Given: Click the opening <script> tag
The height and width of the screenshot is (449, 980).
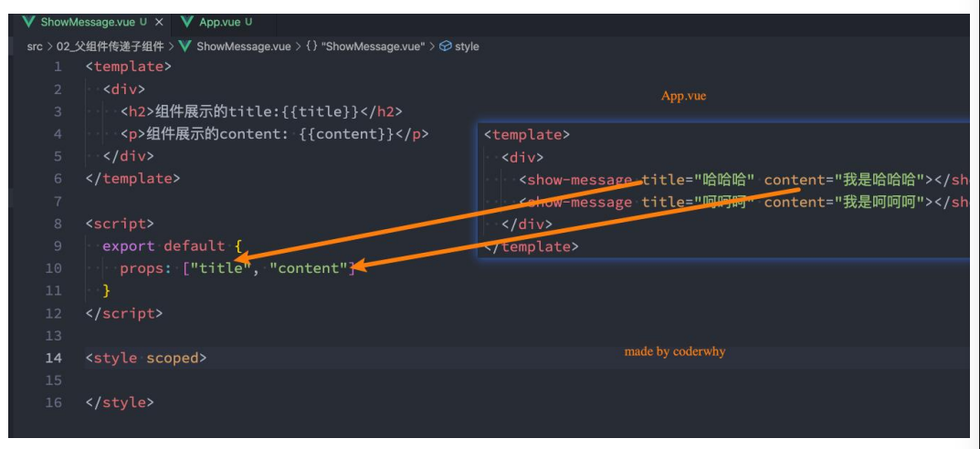Looking at the screenshot, I should point(120,224).
